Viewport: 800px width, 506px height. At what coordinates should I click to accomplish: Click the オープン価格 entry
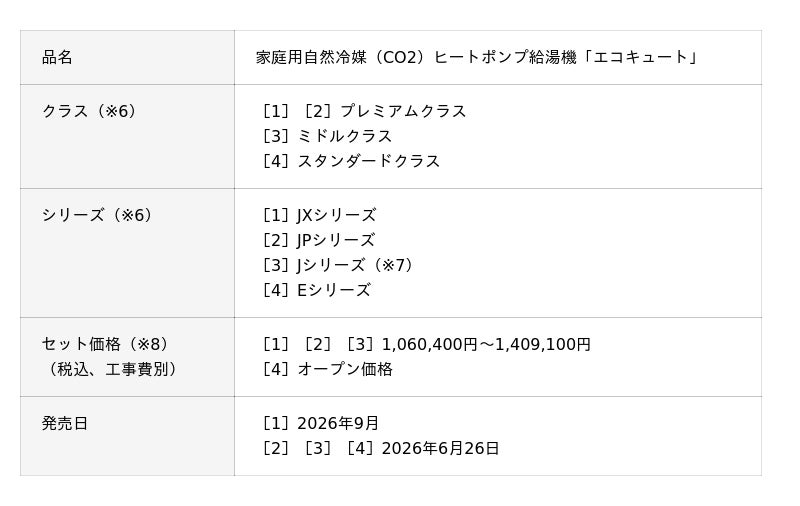(344, 369)
